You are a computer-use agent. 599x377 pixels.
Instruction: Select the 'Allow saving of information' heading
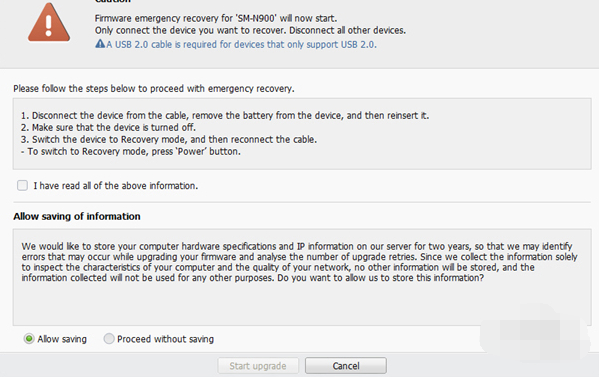[77, 216]
